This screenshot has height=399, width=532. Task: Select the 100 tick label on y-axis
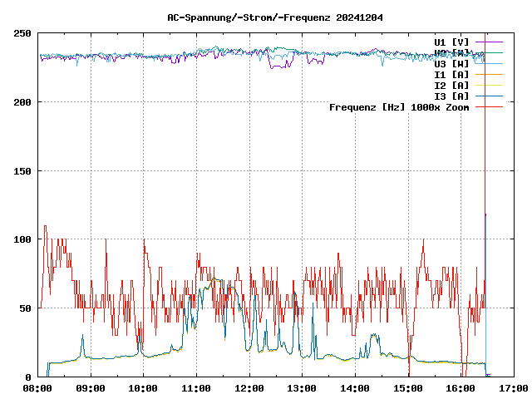[22, 239]
